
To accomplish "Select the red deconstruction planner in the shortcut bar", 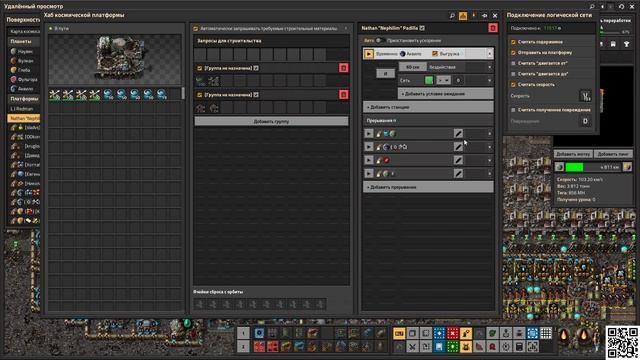I will pos(452,333).
